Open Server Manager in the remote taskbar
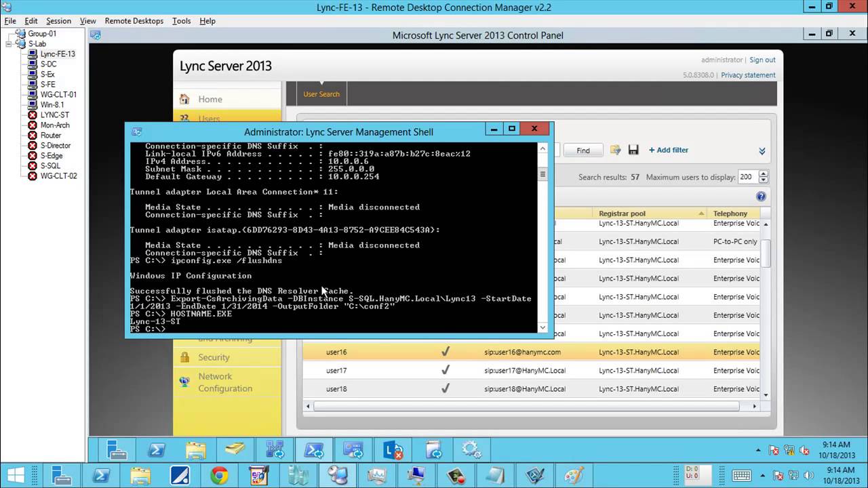868x488 pixels. pos(117,450)
